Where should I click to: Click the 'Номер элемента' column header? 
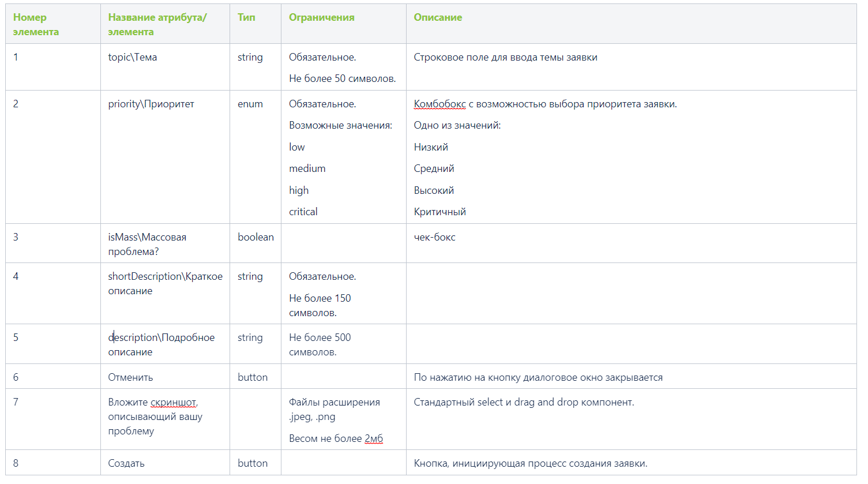(x=53, y=24)
